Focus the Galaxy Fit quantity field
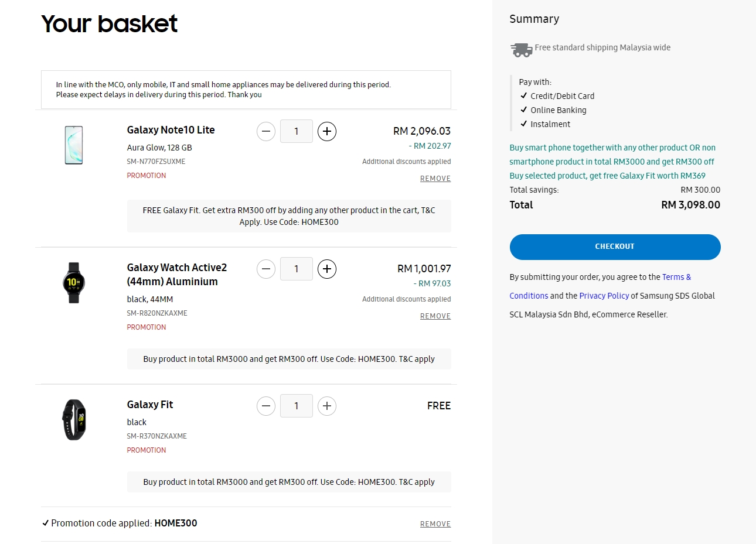Image resolution: width=756 pixels, height=544 pixels. click(297, 406)
